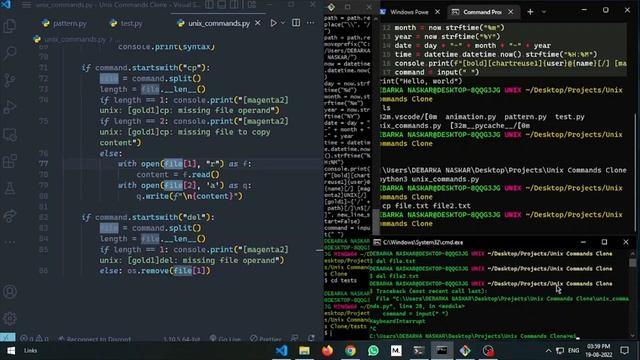The width and height of the screenshot is (640, 360).
Task: Open WhatsApp from the taskbar
Action: coord(373,351)
